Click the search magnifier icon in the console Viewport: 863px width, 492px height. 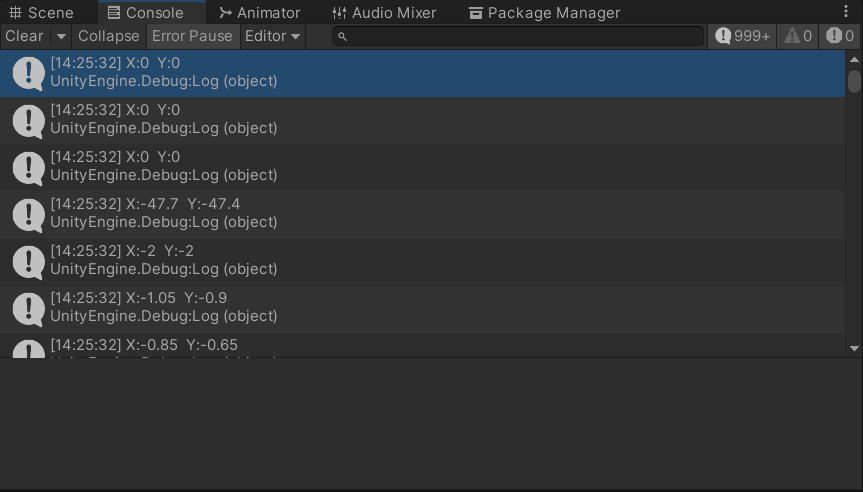tap(342, 36)
